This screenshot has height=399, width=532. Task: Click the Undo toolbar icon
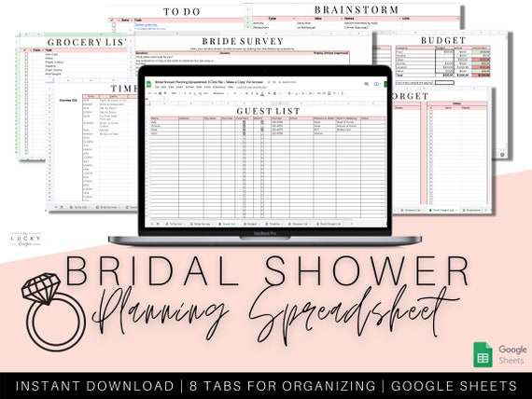149,93
